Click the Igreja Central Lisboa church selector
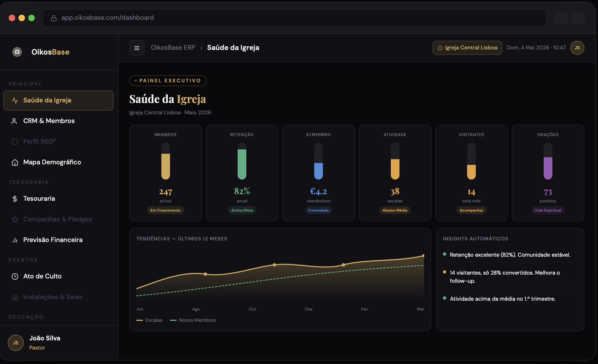Image resolution: width=598 pixels, height=364 pixels. pyautogui.click(x=467, y=48)
